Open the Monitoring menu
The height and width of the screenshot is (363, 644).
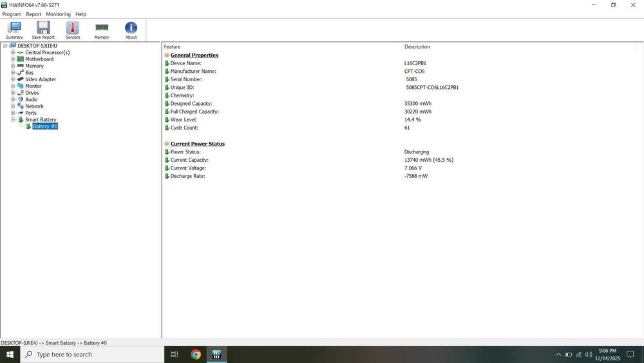pos(59,14)
